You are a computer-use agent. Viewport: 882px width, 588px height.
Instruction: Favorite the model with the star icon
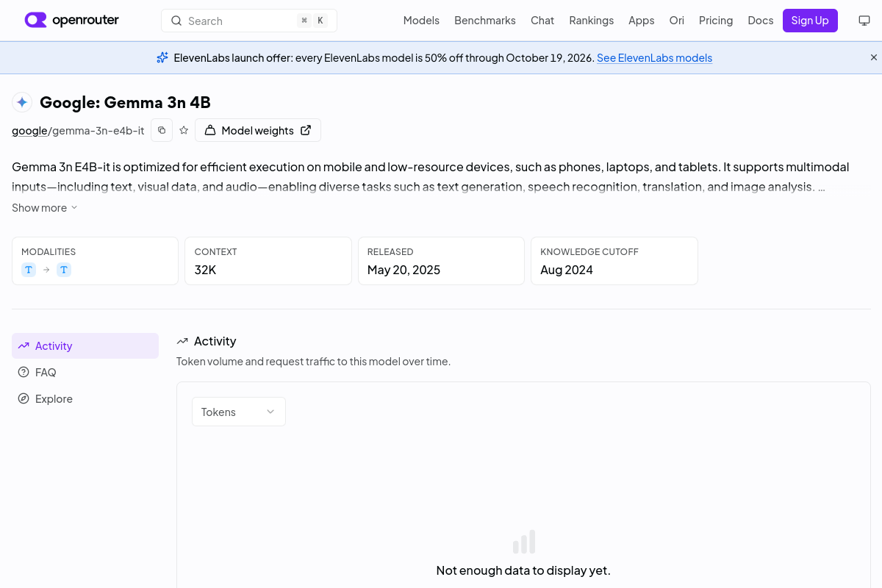184,130
